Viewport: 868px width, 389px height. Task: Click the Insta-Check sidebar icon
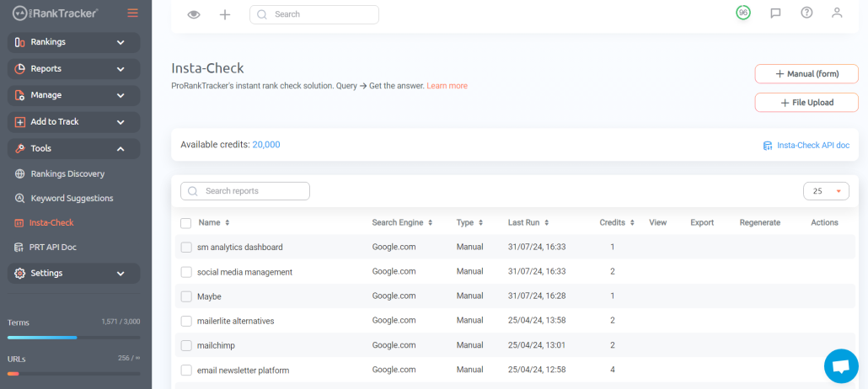click(x=19, y=222)
